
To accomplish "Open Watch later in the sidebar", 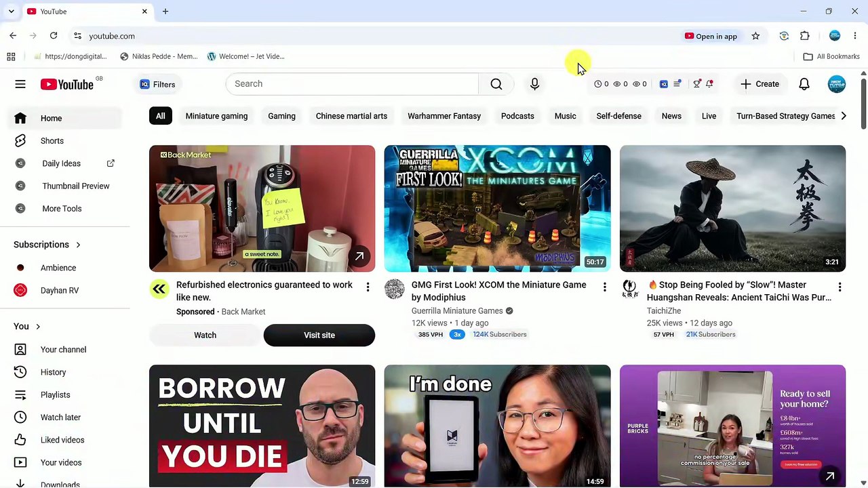I will click(65, 418).
